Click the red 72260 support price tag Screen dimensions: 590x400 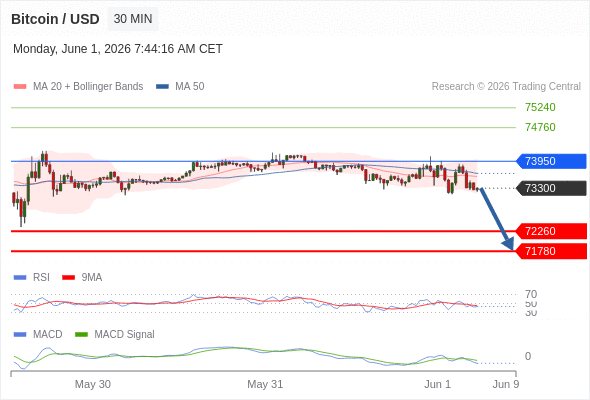(x=551, y=231)
